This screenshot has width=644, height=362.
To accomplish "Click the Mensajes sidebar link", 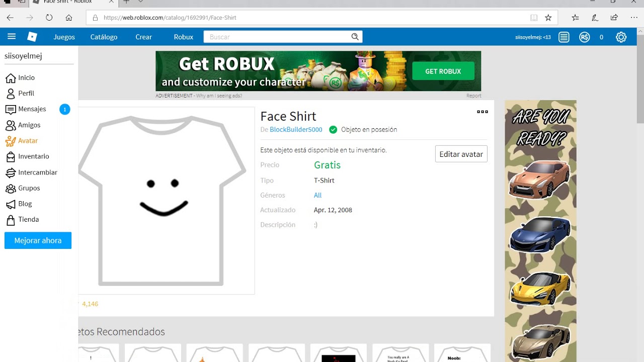I will click(x=32, y=109).
